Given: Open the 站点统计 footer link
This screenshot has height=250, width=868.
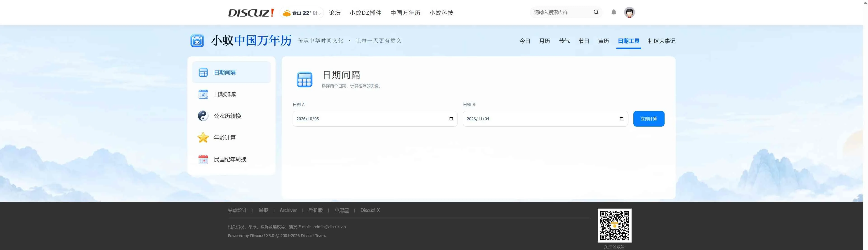Looking at the screenshot, I should point(237,210).
